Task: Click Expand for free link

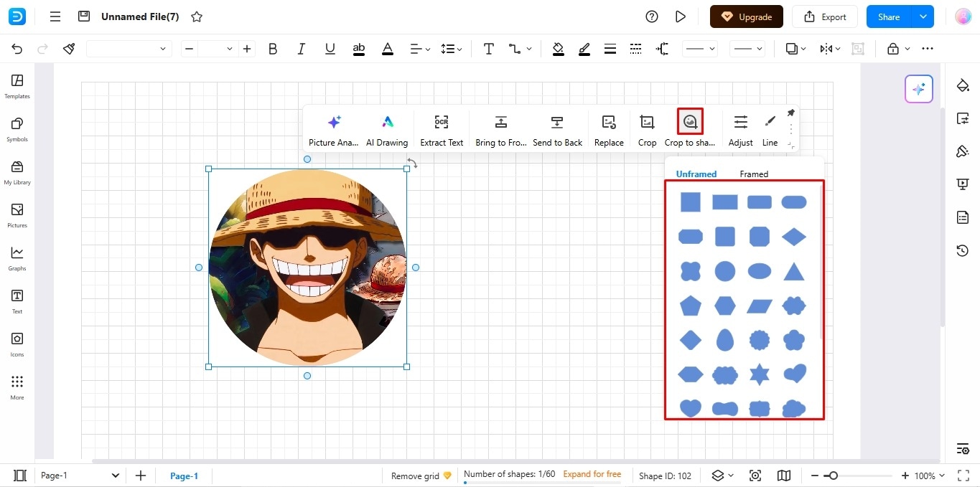Action: pyautogui.click(x=592, y=474)
